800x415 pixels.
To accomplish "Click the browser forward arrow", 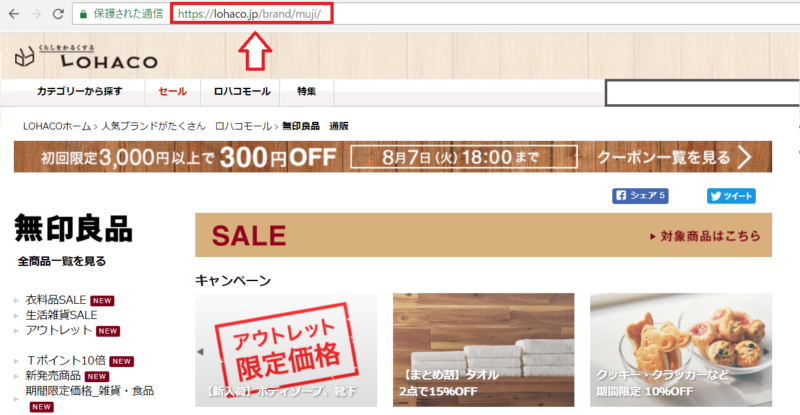I will [x=36, y=14].
